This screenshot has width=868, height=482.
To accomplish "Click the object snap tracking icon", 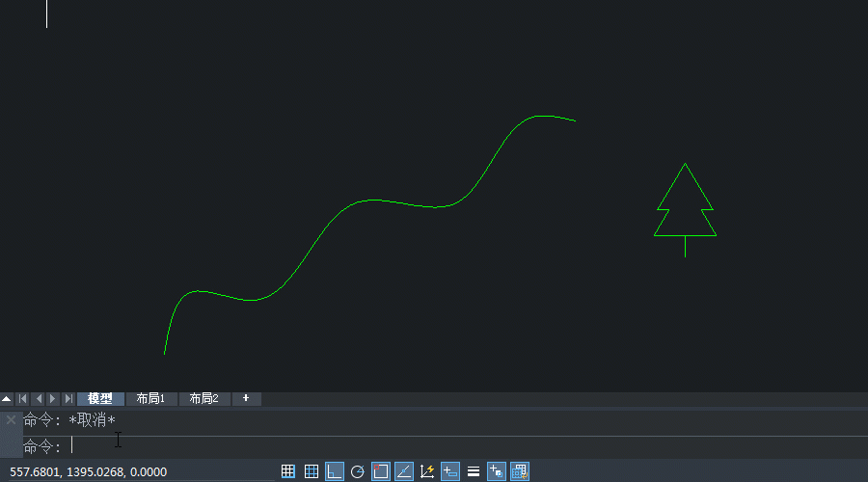I will coord(404,471).
